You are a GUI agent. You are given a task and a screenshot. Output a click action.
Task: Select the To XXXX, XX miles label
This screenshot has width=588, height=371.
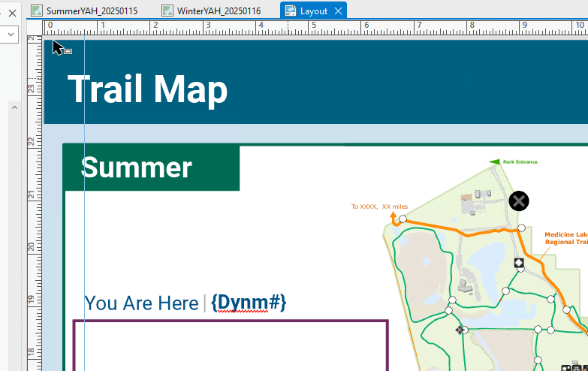pos(379,207)
